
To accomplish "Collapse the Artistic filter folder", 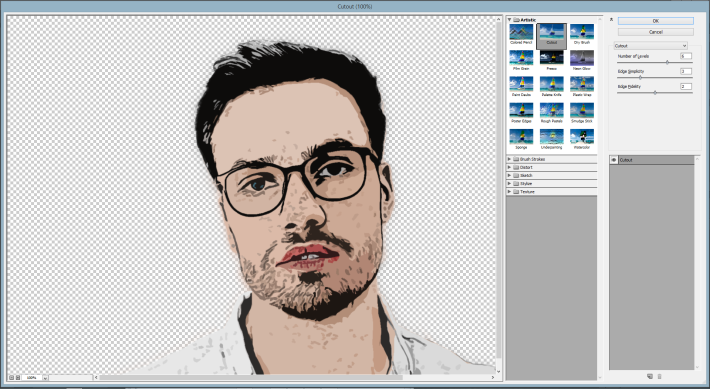I will (x=509, y=19).
